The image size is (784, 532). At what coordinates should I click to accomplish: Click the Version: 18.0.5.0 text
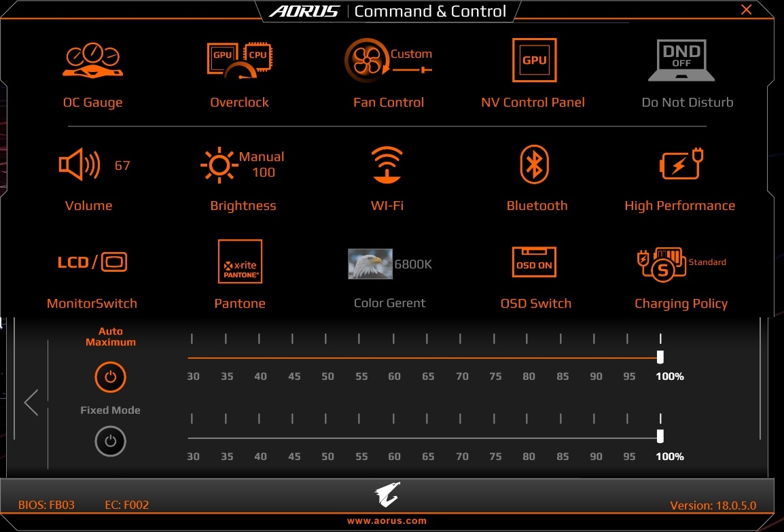click(x=713, y=506)
